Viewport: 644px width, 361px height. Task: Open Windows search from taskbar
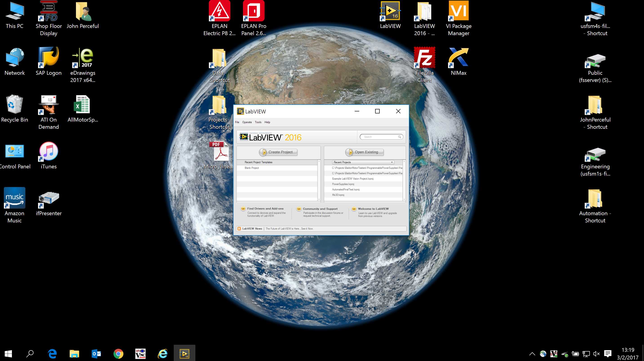pyautogui.click(x=30, y=354)
